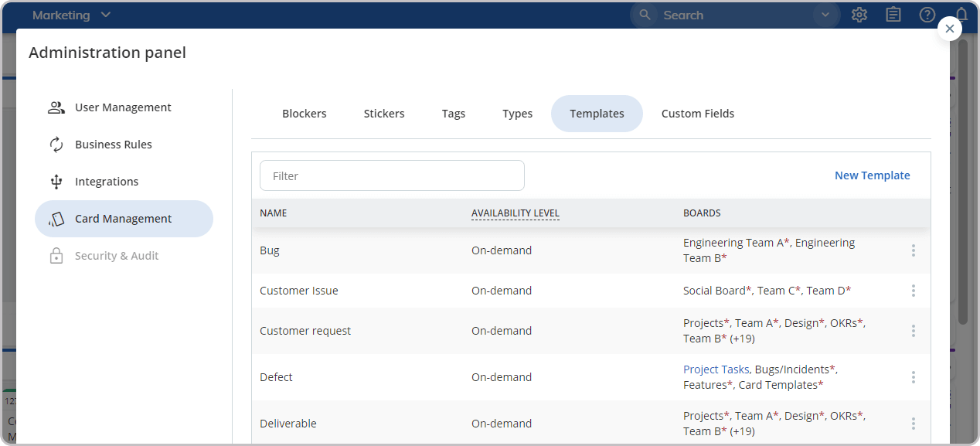Screen dimensions: 980x446
Task: Click the Card Management icon
Action: tap(56, 218)
